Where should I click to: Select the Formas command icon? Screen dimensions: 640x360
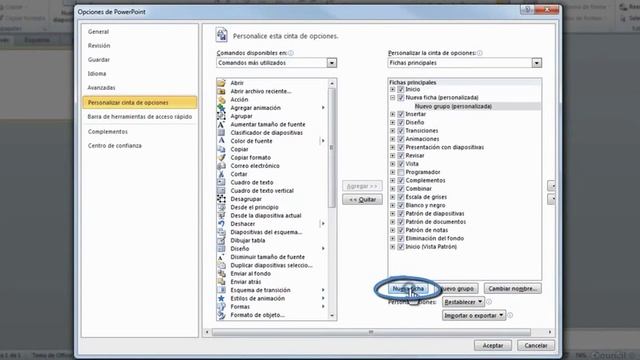point(221,307)
